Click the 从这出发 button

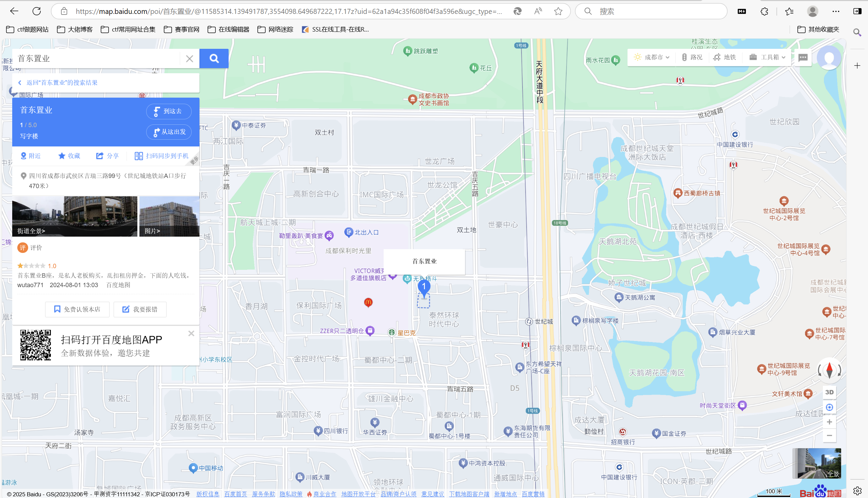coord(169,132)
